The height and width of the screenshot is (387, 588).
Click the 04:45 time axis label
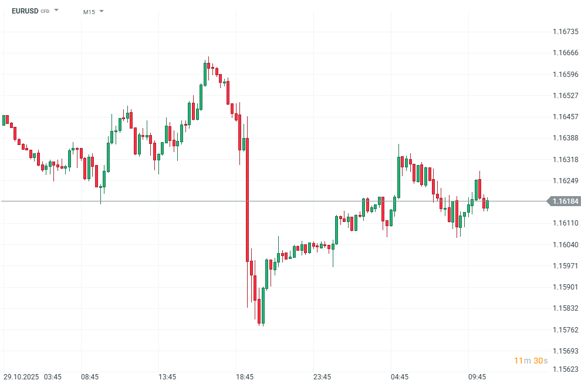click(400, 376)
